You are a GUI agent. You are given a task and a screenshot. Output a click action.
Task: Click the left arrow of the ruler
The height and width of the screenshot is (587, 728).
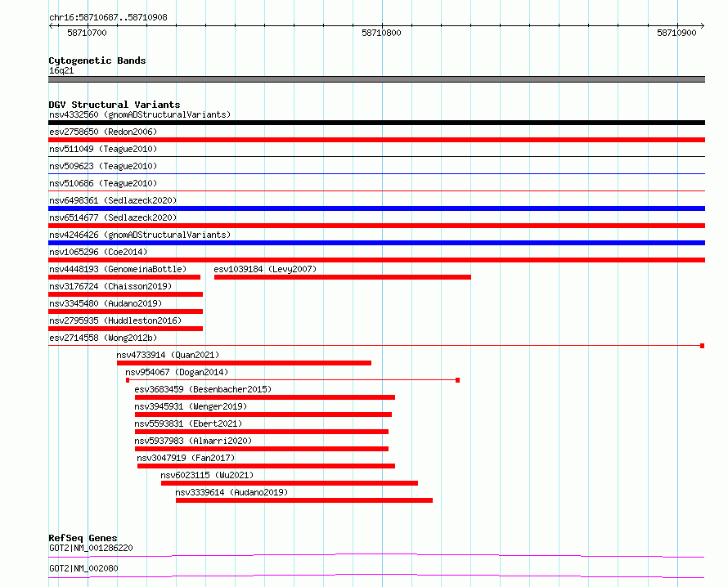coord(51,26)
